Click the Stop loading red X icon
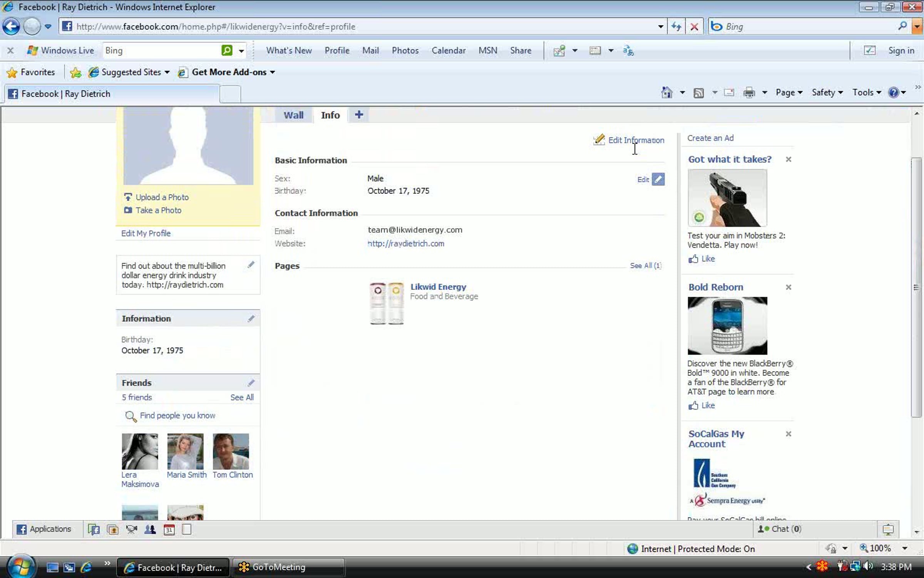This screenshot has width=924, height=578. [x=694, y=27]
